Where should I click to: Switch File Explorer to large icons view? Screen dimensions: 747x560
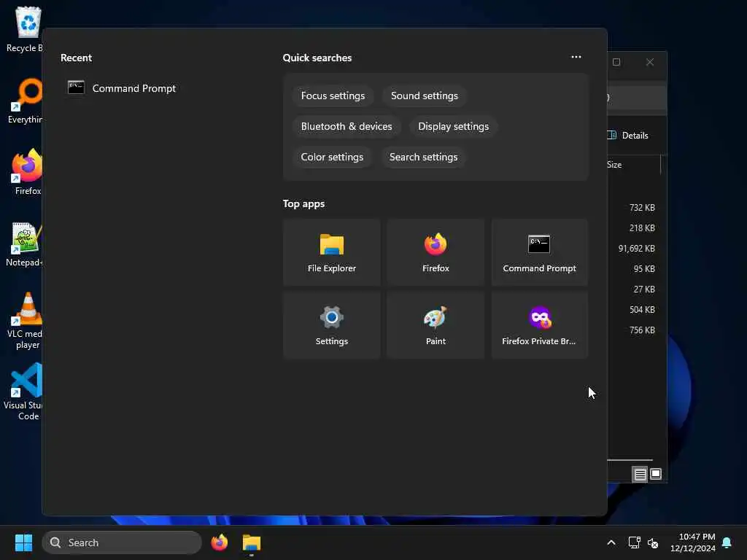656,474
